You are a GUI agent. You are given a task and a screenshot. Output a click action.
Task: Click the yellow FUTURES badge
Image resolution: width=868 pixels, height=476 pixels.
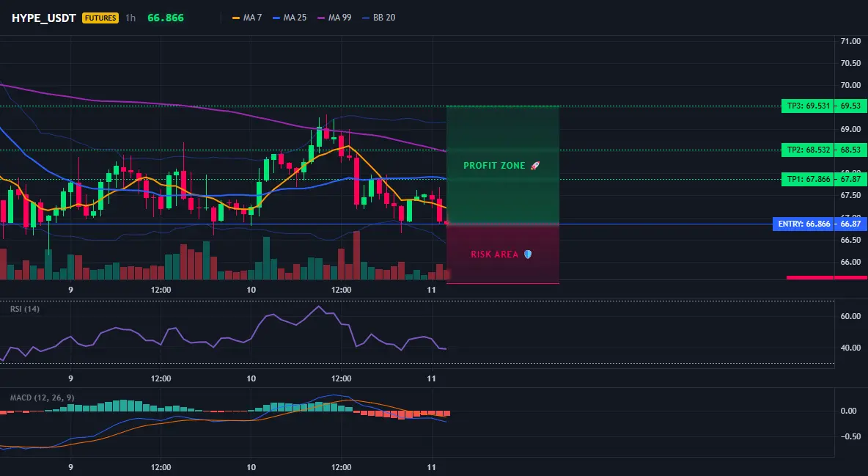coord(100,18)
